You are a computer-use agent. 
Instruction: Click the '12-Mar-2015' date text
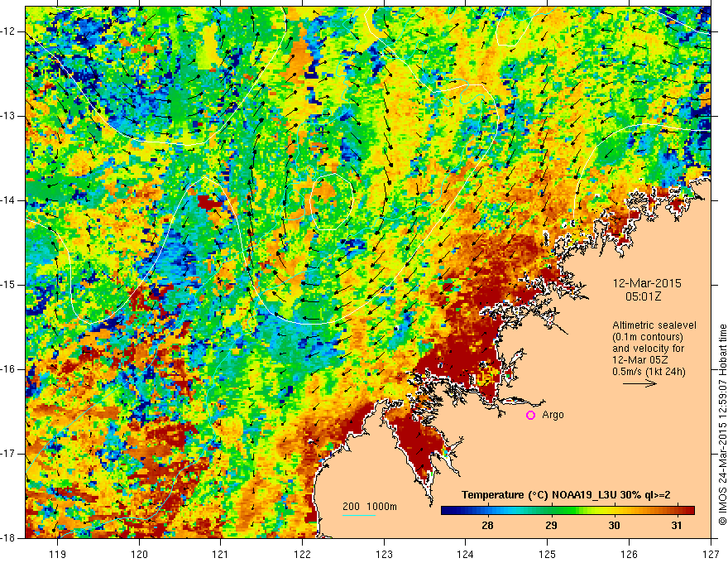click(x=647, y=283)
